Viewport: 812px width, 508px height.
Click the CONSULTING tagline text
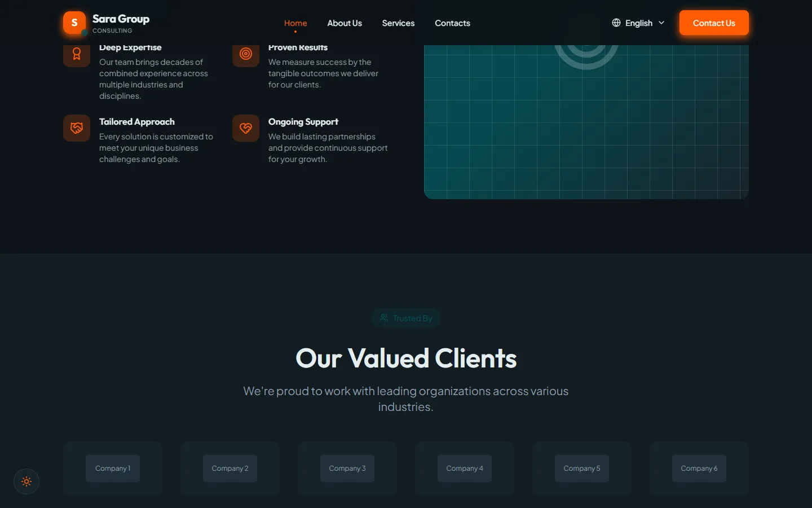pos(112,30)
